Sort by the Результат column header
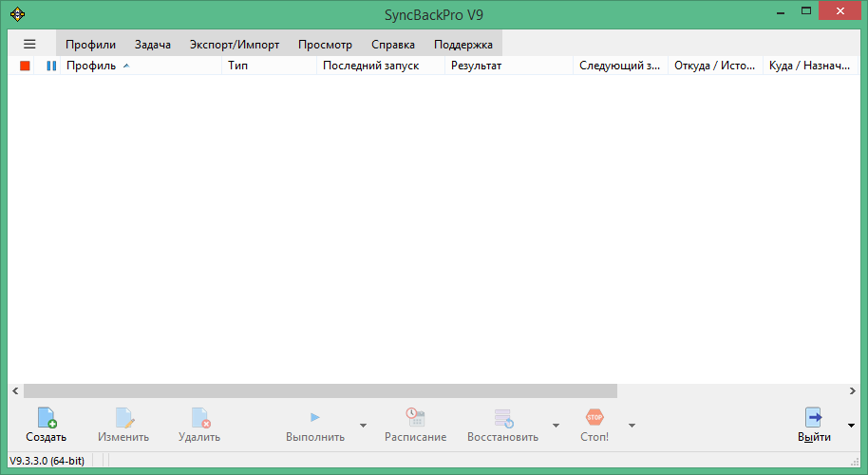This screenshot has width=868, height=475. pos(509,66)
